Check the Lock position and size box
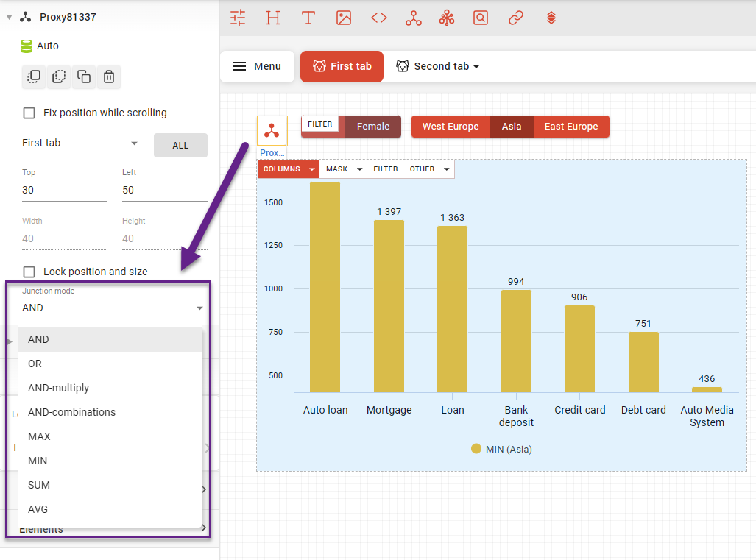The height and width of the screenshot is (560, 756). click(x=29, y=272)
